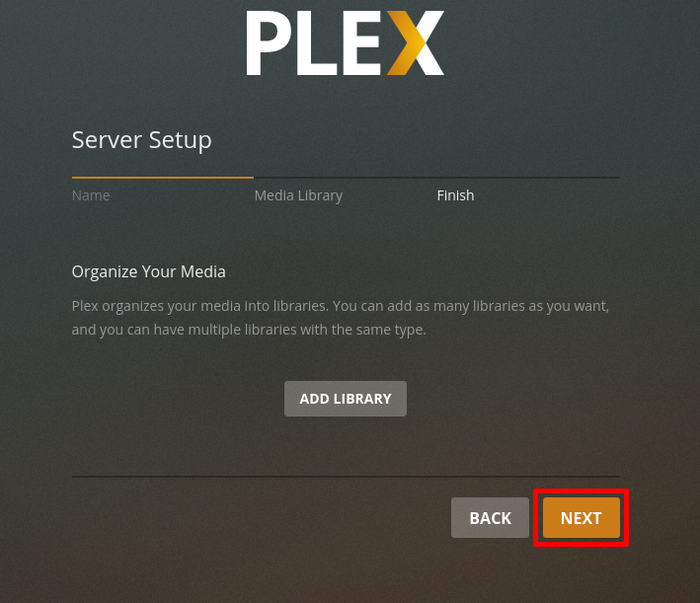Click the Organize Your Media heading
The width and height of the screenshot is (700, 603).
(149, 271)
